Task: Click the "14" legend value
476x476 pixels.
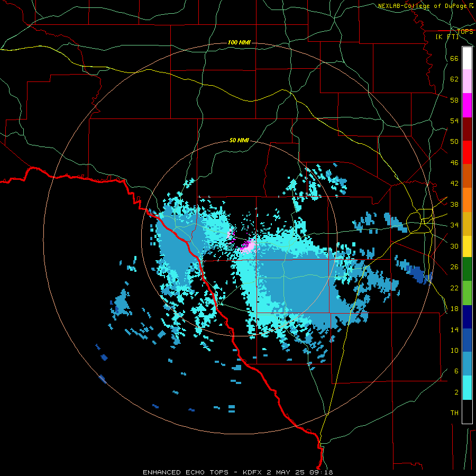Action: pyautogui.click(x=454, y=329)
